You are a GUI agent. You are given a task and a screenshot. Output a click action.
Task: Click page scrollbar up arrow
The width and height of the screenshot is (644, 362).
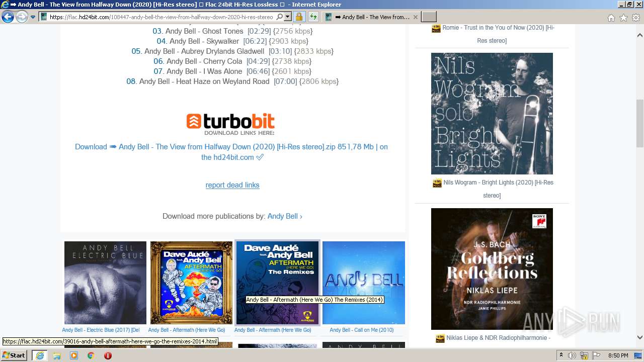pyautogui.click(x=640, y=36)
